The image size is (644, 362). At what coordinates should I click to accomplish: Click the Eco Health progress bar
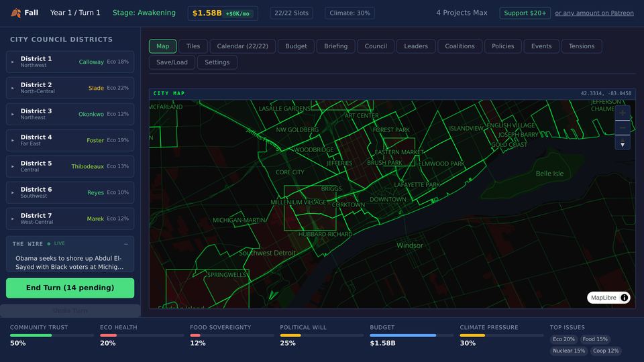142,335
